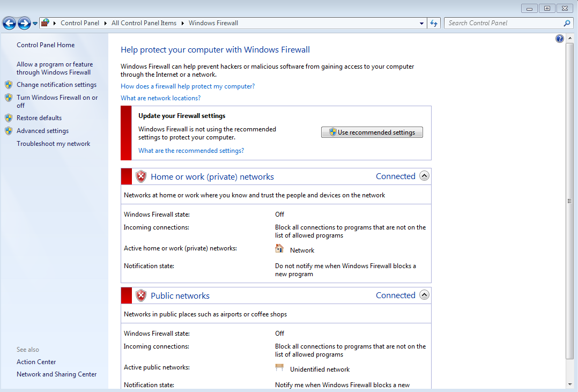Viewport: 578px width, 392px height.
Task: Open Troubleshoot my network
Action: point(54,144)
